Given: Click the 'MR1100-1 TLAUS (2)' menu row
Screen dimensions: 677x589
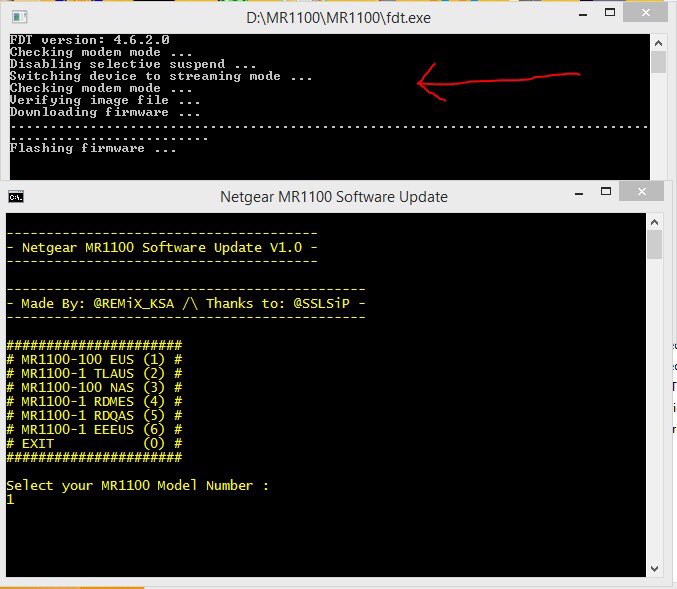Looking at the screenshot, I should pos(95,373).
